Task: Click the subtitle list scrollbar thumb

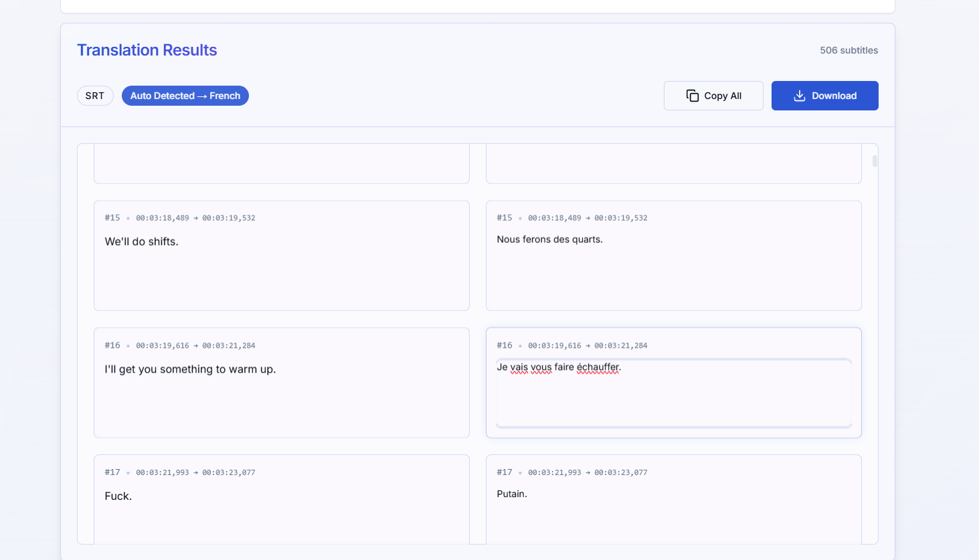Action: click(875, 161)
